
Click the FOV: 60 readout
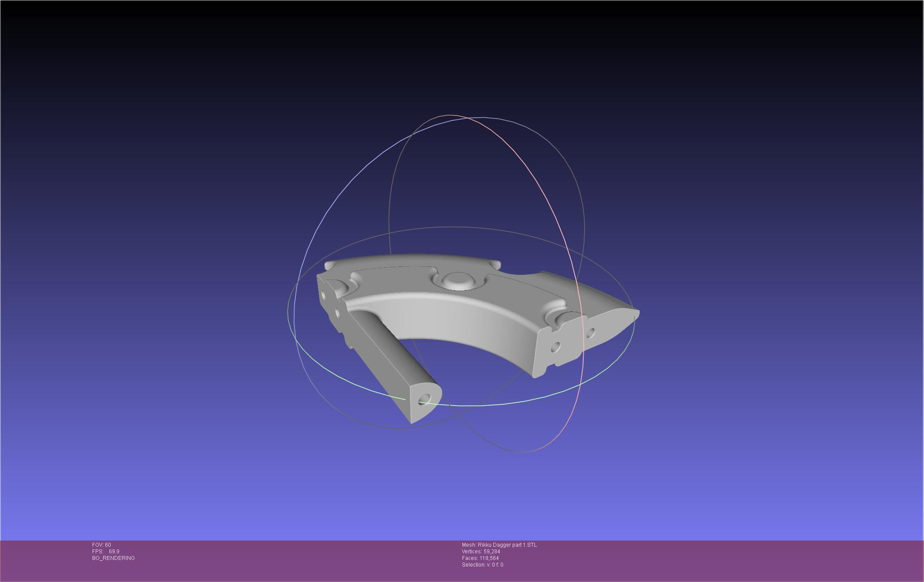(x=101, y=545)
